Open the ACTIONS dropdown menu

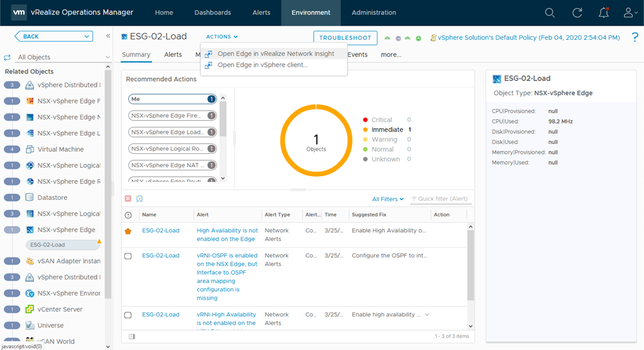coord(222,37)
